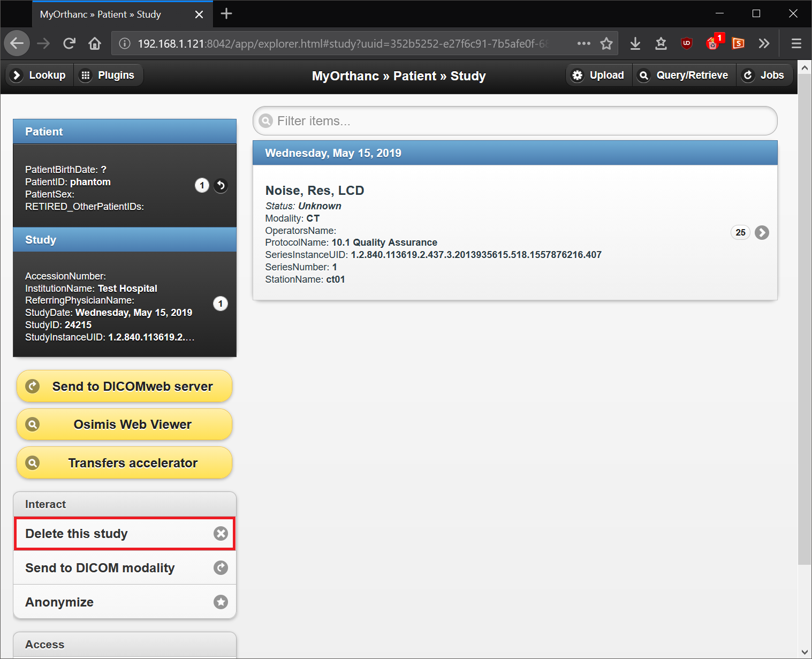This screenshot has height=659, width=812.
Task: Open uBlock Origin extension icon
Action: tap(687, 43)
